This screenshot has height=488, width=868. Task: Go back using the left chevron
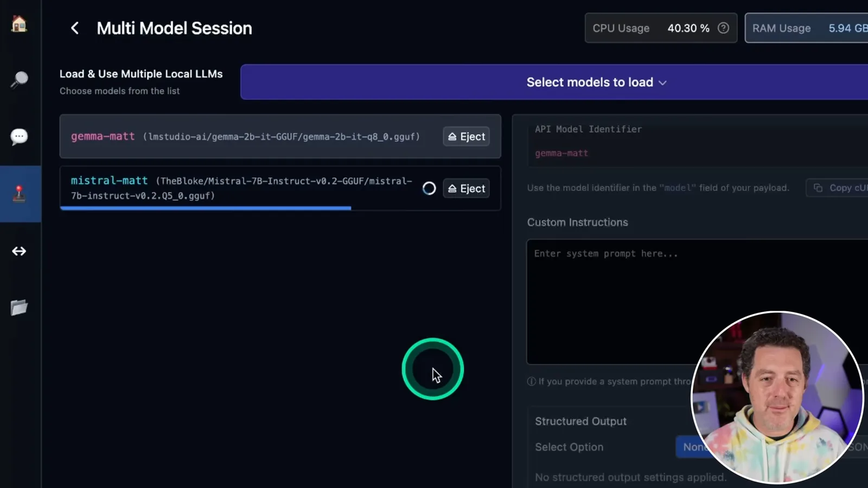coord(75,28)
